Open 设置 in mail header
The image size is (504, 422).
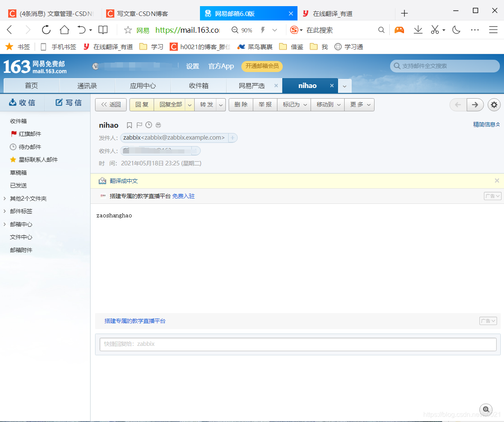pos(193,66)
